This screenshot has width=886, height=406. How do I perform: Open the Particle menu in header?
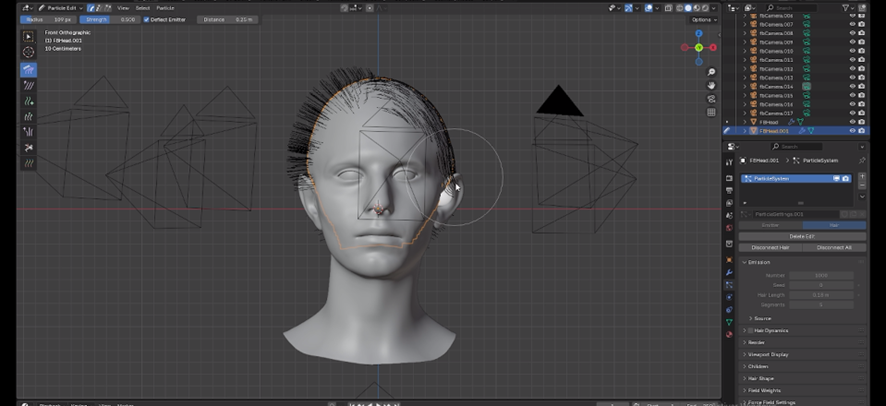coord(165,7)
